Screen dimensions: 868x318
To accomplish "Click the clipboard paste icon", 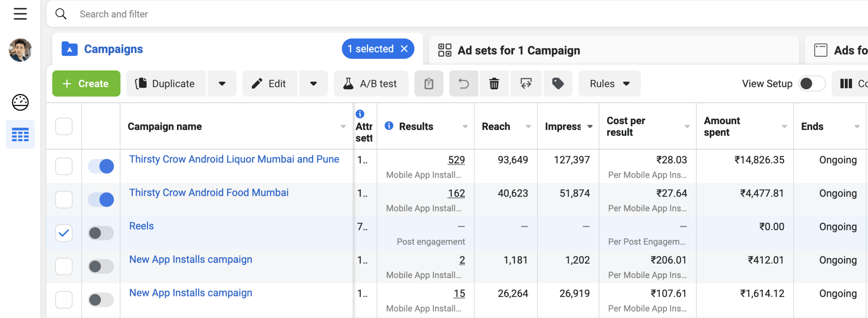I will click(429, 83).
